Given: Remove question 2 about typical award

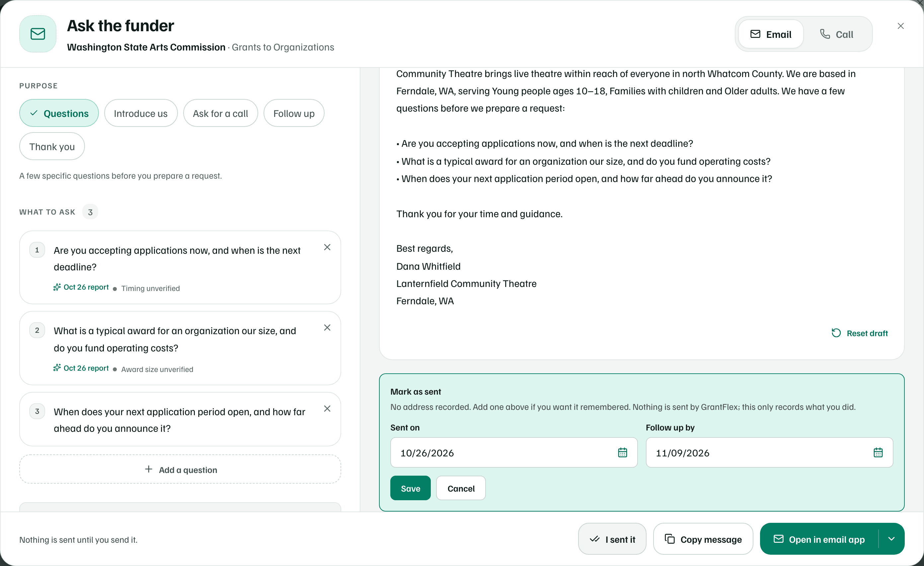Looking at the screenshot, I should (x=327, y=328).
